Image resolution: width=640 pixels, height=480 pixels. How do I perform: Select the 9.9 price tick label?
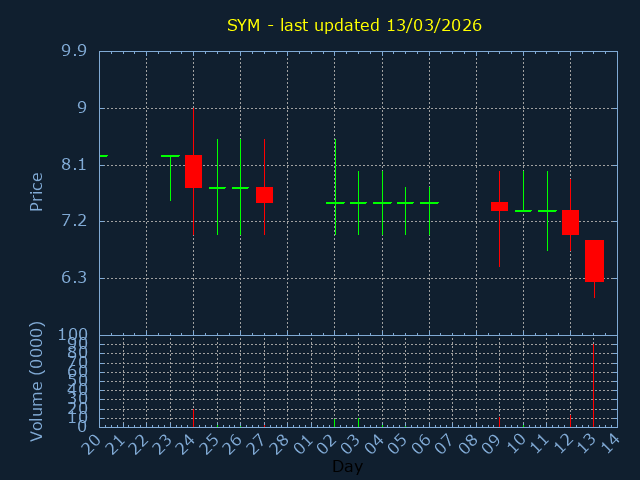[73, 51]
